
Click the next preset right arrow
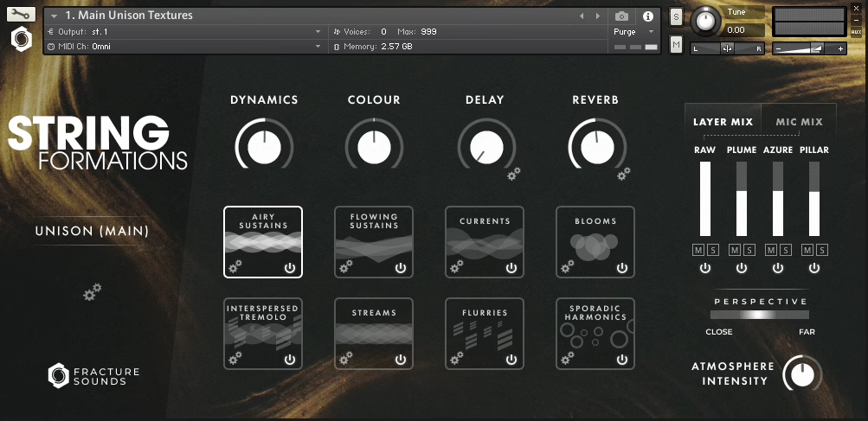pos(598,16)
